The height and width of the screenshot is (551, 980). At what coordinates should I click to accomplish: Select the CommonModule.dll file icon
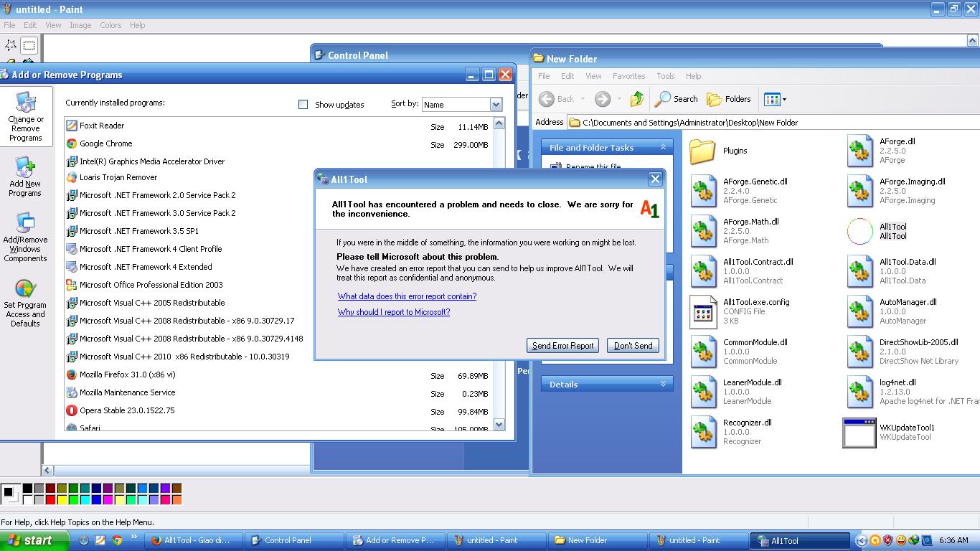coord(704,352)
